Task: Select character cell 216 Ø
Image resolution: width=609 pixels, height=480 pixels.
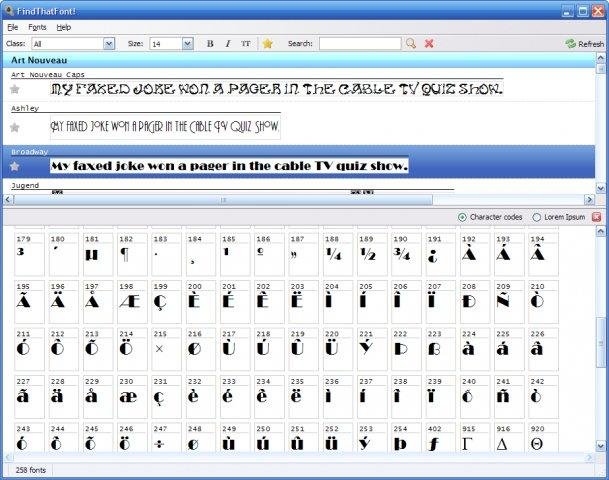Action: tap(201, 349)
